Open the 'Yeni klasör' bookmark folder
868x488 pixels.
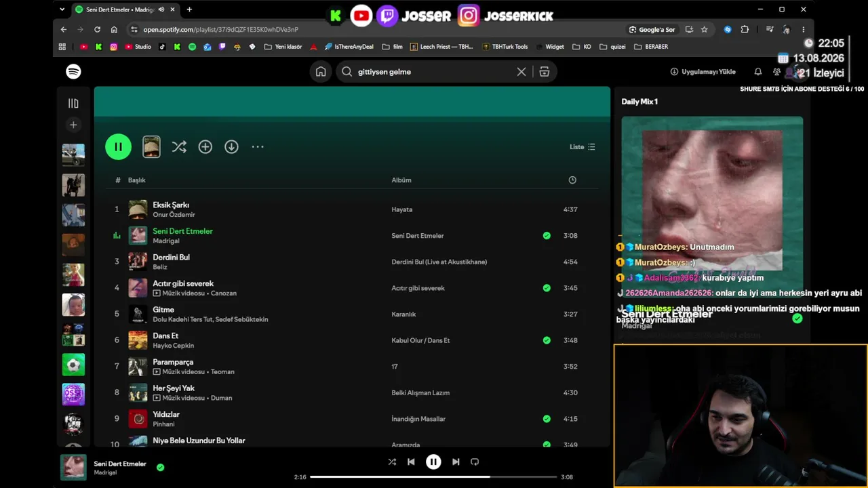[x=283, y=47]
